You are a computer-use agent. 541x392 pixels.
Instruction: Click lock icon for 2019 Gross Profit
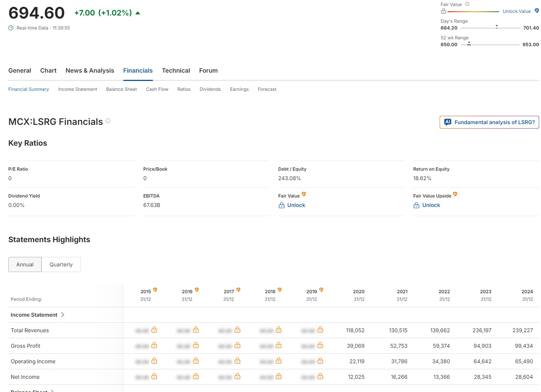[320, 345]
